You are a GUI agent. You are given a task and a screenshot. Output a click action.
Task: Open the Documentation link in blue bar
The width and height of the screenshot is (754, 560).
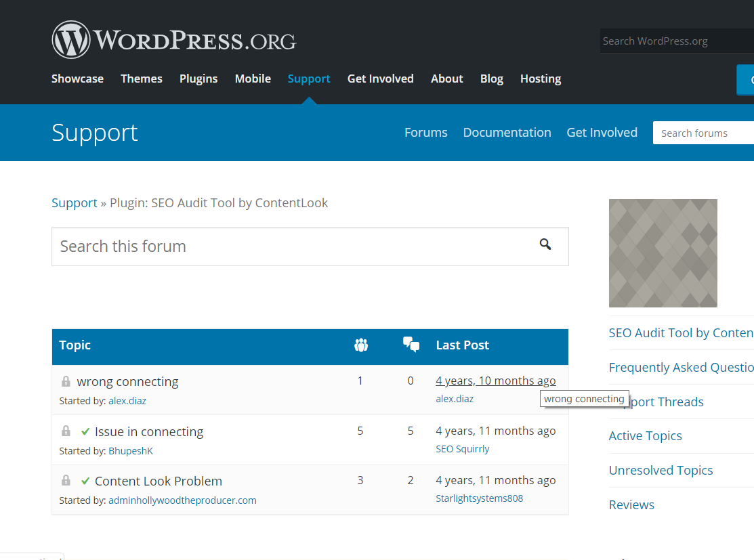pos(507,133)
